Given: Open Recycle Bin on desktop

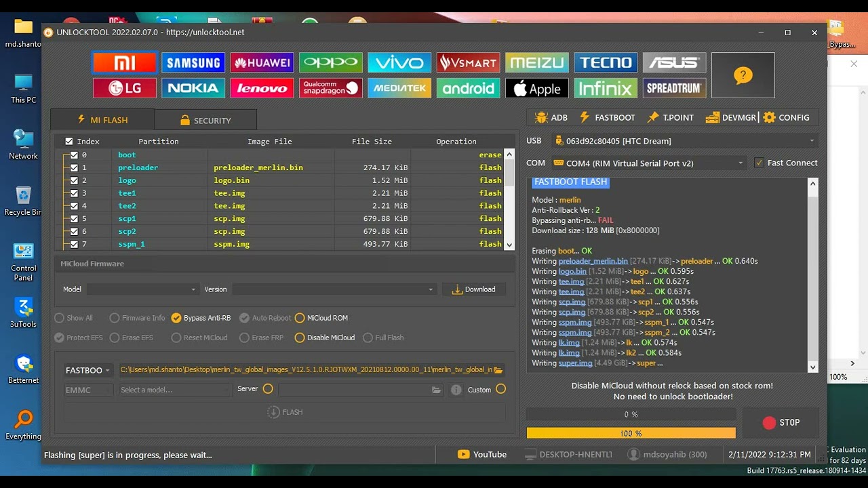Looking at the screenshot, I should point(24,201).
